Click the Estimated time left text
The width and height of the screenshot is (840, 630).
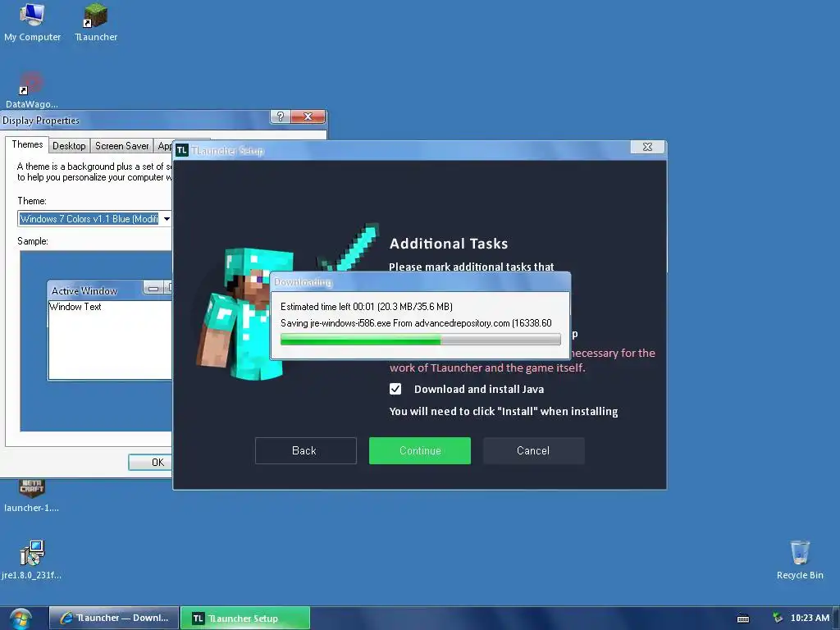367,307
